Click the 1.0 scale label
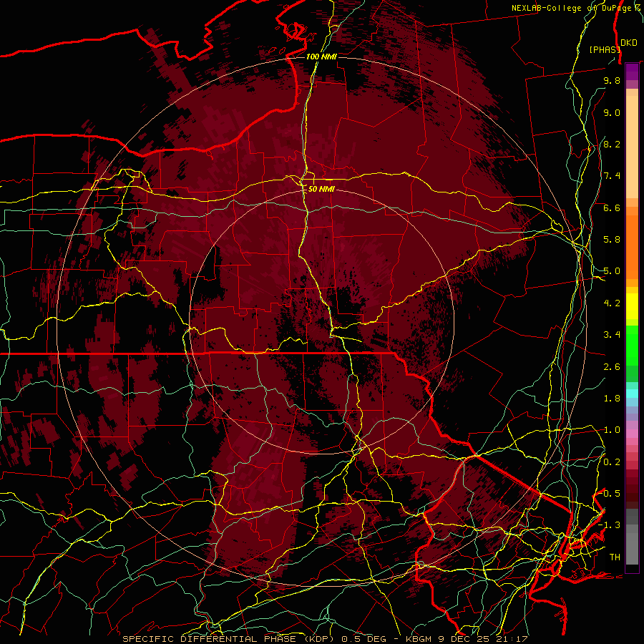The image size is (644, 644). click(612, 430)
